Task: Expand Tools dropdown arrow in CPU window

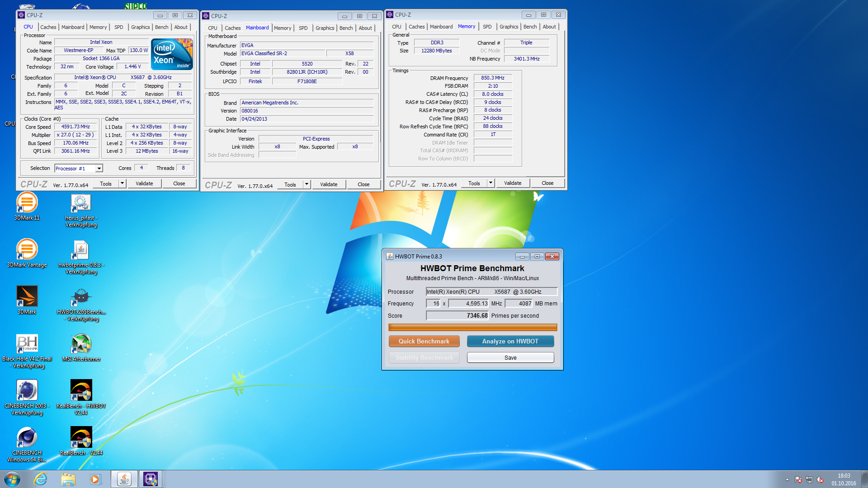Action: [122, 183]
